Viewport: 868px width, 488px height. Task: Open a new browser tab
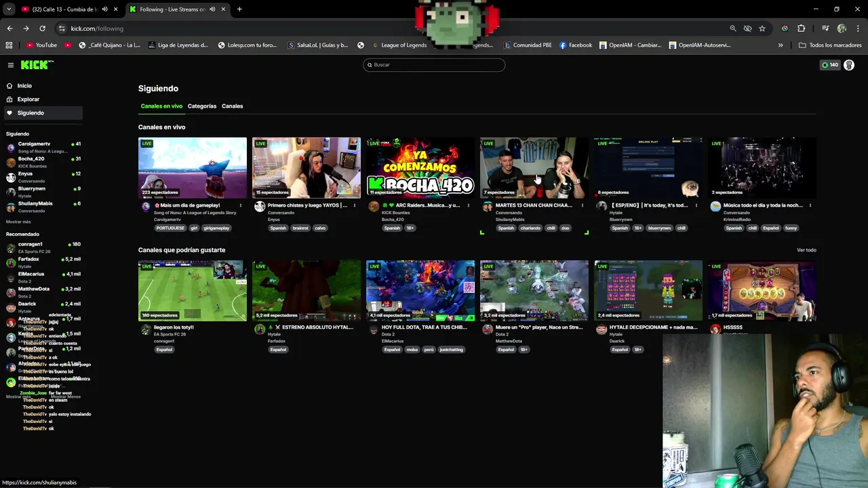[x=239, y=9]
